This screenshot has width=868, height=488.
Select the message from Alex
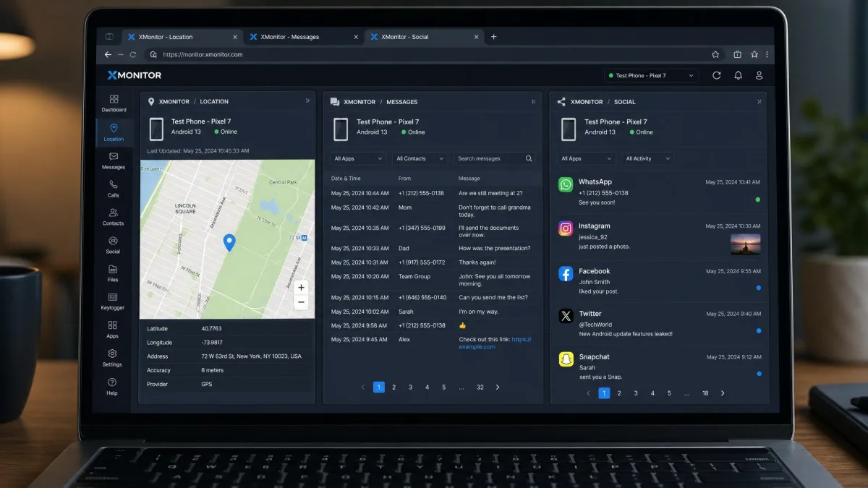tap(433, 343)
